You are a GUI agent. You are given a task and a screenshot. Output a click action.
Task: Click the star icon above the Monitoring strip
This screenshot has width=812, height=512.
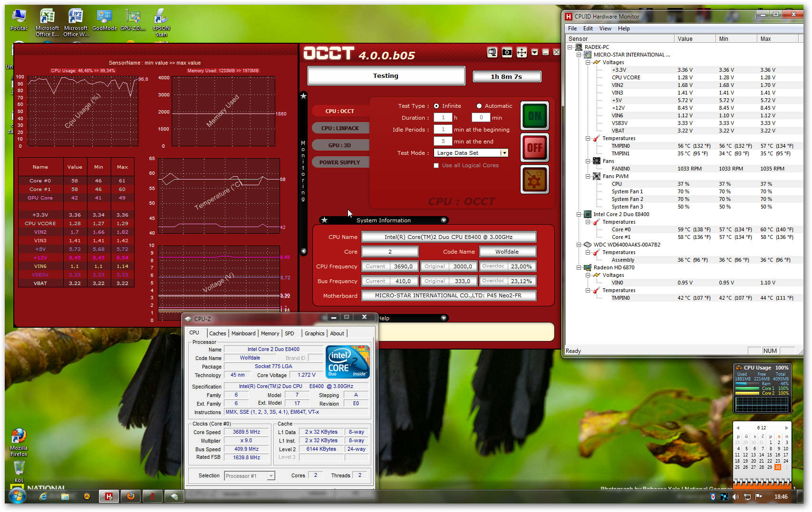pos(303,96)
